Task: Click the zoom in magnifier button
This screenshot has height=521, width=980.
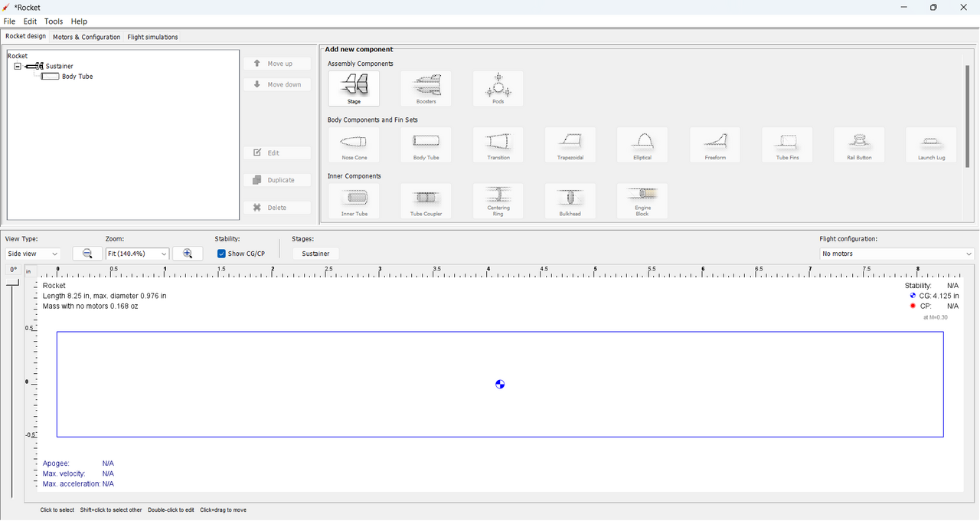Action: (x=188, y=254)
